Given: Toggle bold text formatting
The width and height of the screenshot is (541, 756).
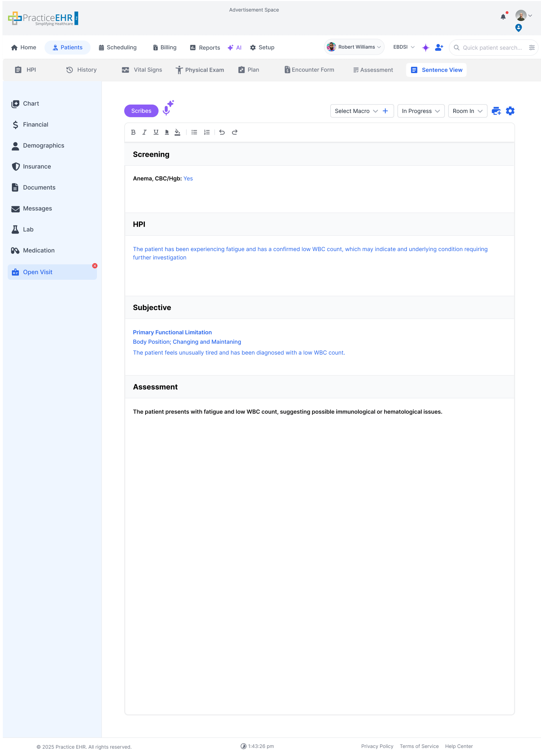Looking at the screenshot, I should pos(133,132).
